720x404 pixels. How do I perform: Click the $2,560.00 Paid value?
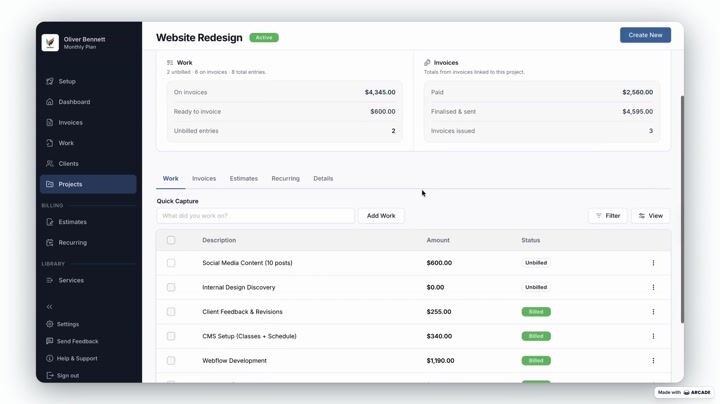pyautogui.click(x=638, y=92)
